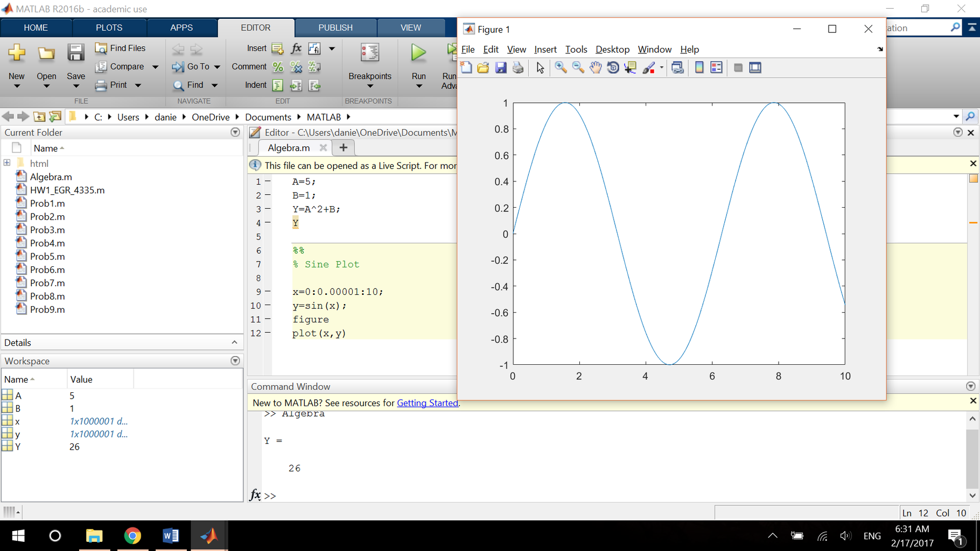Click the Insert function fx icon
This screenshot has width=980, height=551.
296,48
